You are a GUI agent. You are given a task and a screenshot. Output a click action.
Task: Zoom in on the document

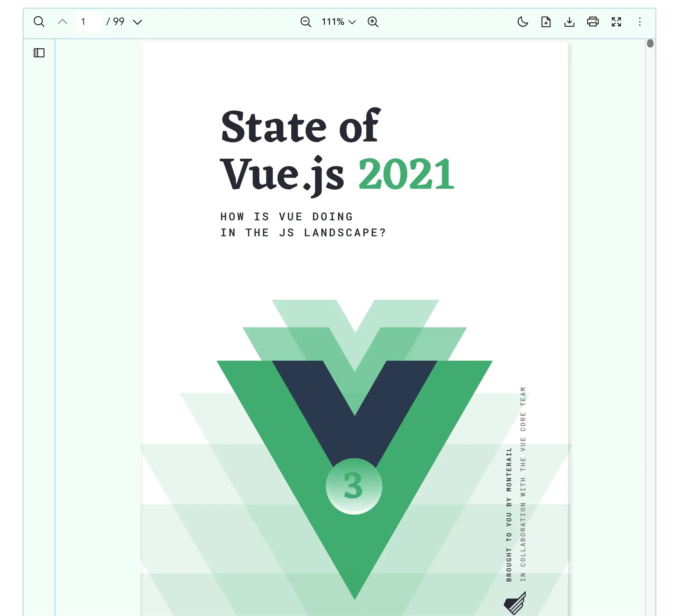click(373, 22)
